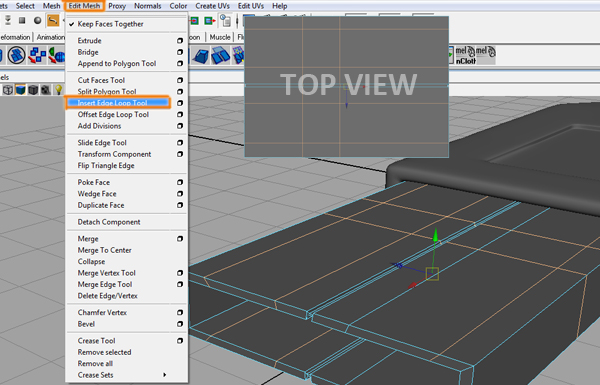The image size is (600, 385).
Task: Open Append to Polygon Tool option box
Action: (180, 64)
